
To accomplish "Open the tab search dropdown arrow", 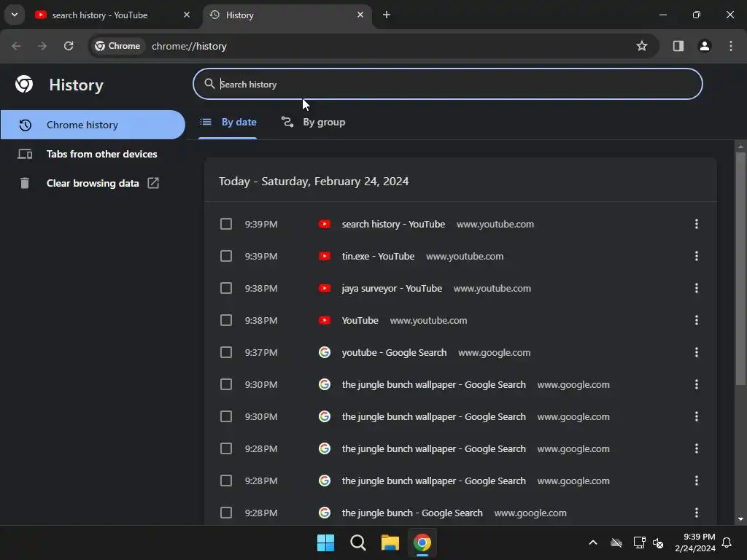I will (x=15, y=15).
